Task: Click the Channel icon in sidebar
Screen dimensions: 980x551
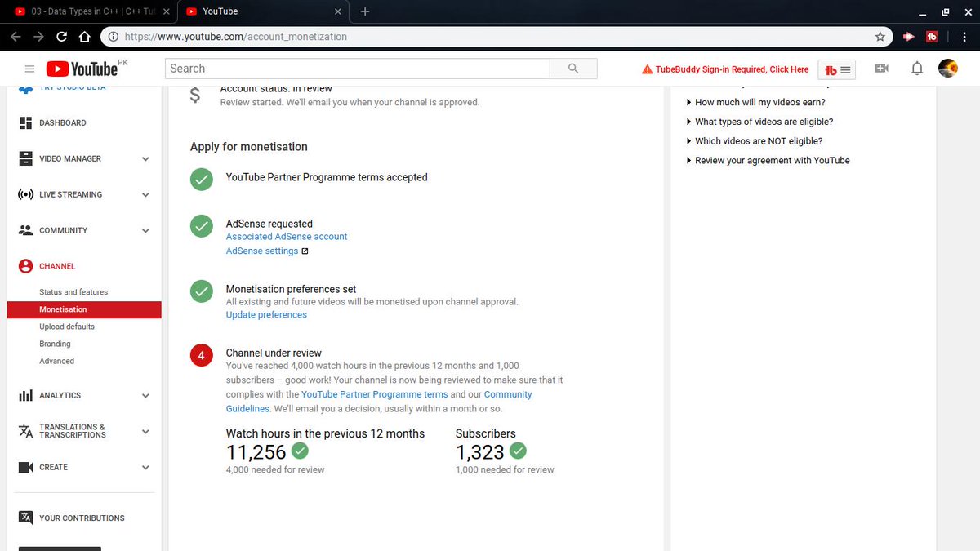Action: coord(25,266)
